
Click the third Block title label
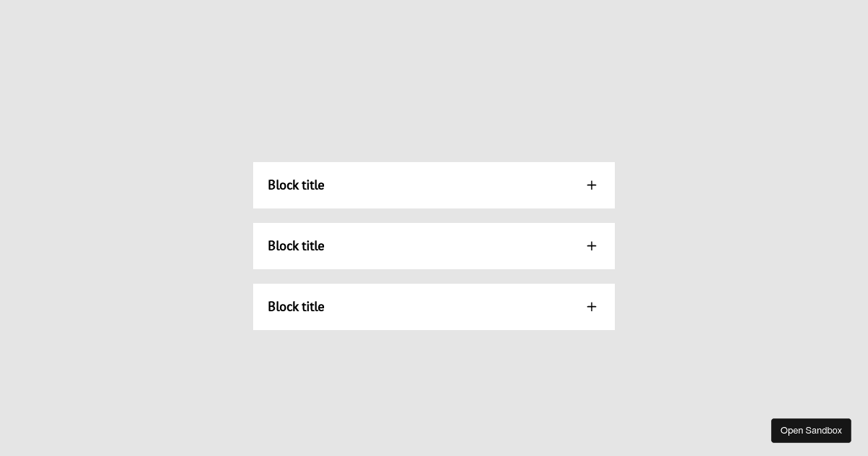click(x=296, y=307)
